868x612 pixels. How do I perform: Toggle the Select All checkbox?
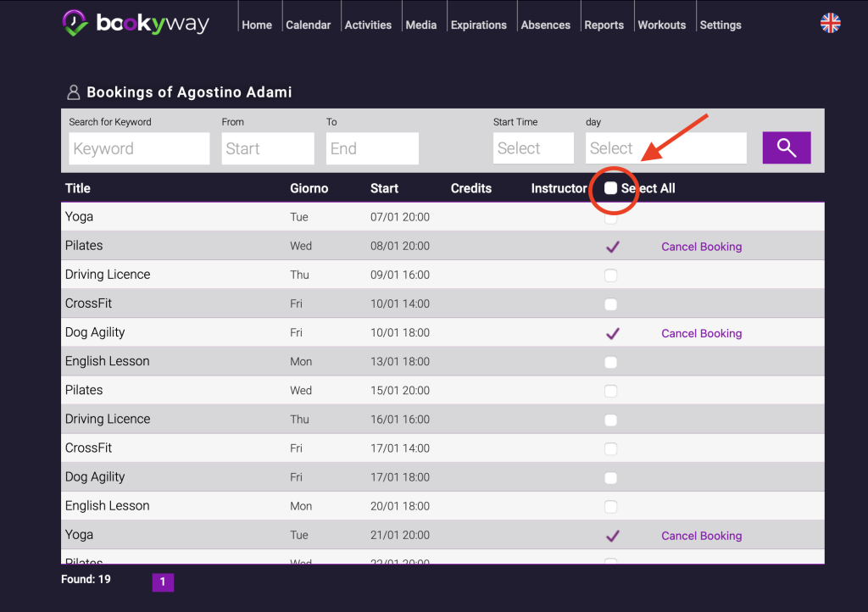(x=610, y=188)
